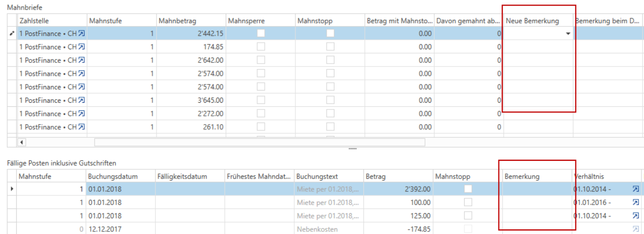Toggle Mahnstopp for the 100.00 Posten
Image resolution: width=644 pixels, height=234 pixels.
coord(468,202)
